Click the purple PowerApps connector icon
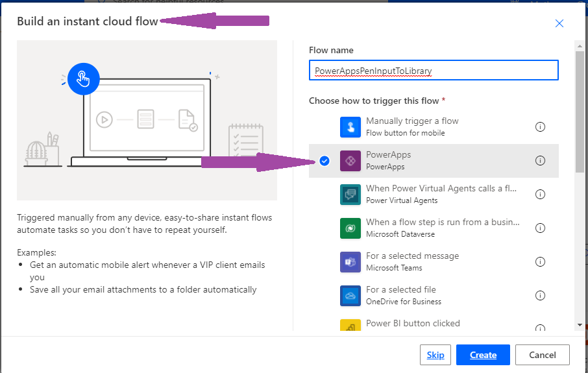The image size is (588, 373). 350,161
